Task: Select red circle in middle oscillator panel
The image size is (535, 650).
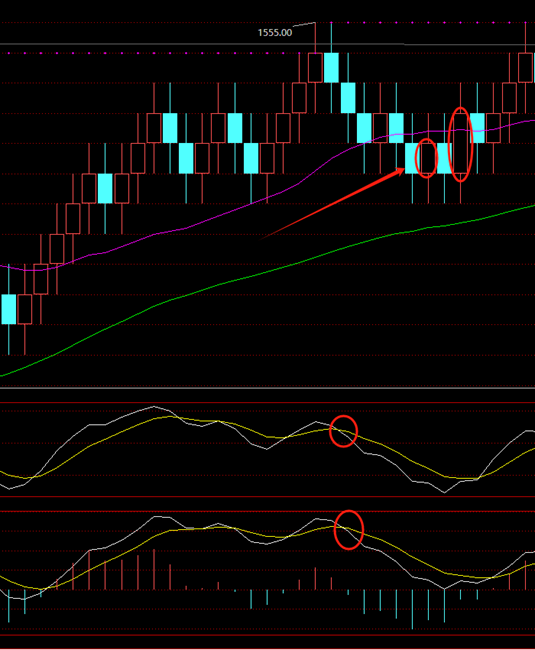Action: point(344,431)
